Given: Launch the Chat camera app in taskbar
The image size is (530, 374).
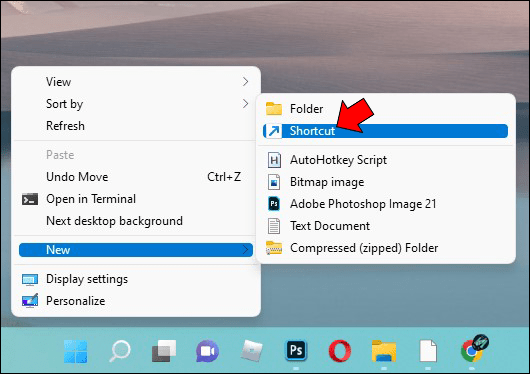Looking at the screenshot, I should [x=208, y=351].
